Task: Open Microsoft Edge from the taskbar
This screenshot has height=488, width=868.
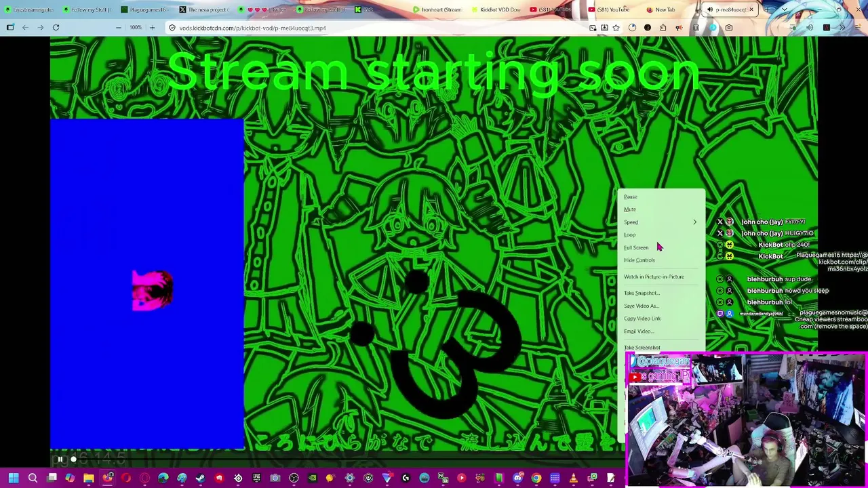Action: [163, 478]
